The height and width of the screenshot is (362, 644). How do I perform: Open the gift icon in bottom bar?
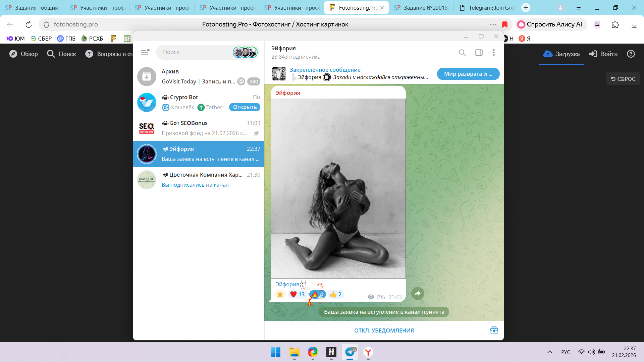pyautogui.click(x=494, y=330)
